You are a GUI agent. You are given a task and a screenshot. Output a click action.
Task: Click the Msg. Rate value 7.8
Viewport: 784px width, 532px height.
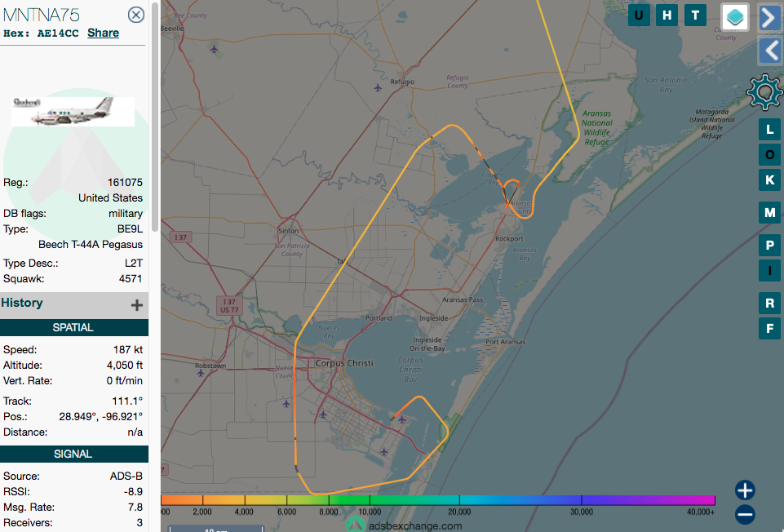click(135, 507)
